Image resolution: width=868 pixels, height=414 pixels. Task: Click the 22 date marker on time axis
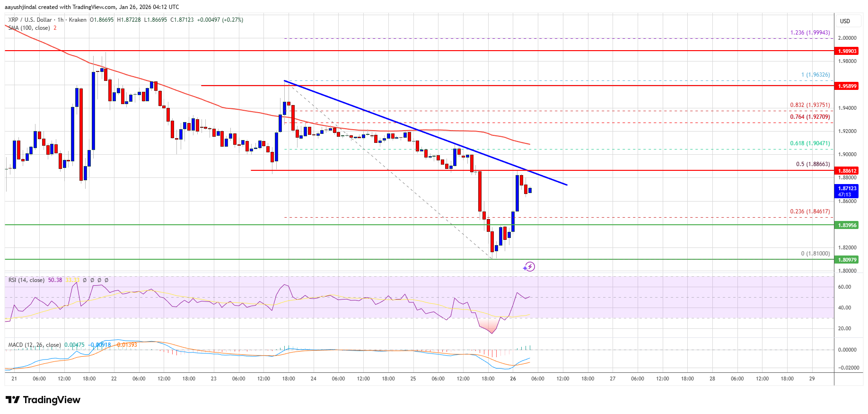pos(114,379)
